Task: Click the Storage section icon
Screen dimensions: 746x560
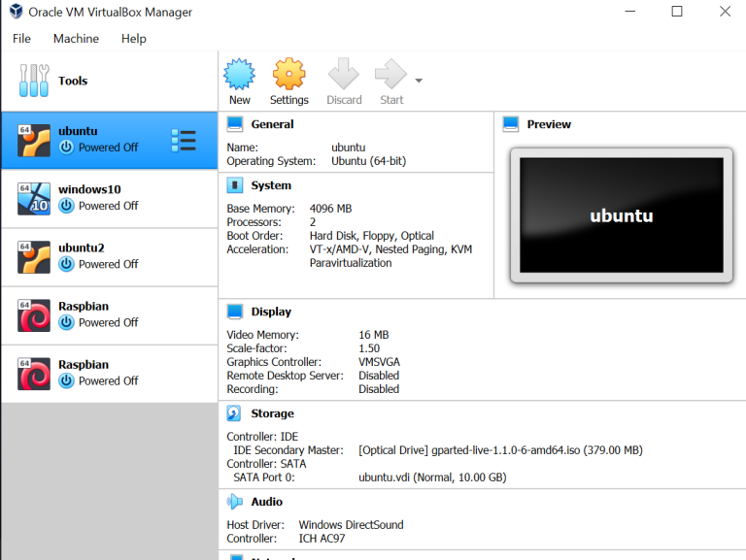Action: coord(235,413)
